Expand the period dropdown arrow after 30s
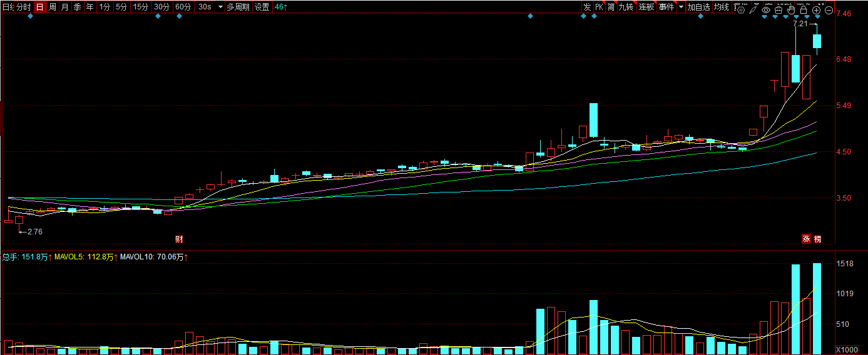 click(220, 7)
